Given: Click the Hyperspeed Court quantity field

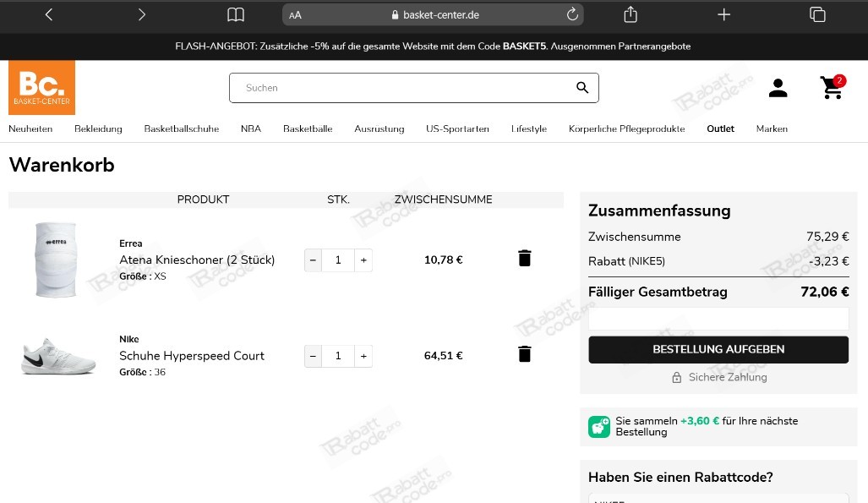Looking at the screenshot, I should pos(338,356).
